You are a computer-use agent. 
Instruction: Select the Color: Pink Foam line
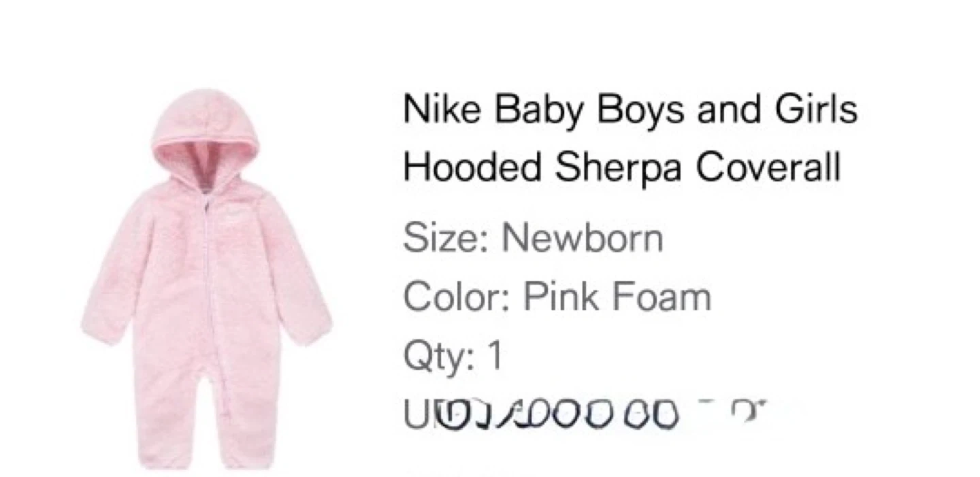point(557,297)
